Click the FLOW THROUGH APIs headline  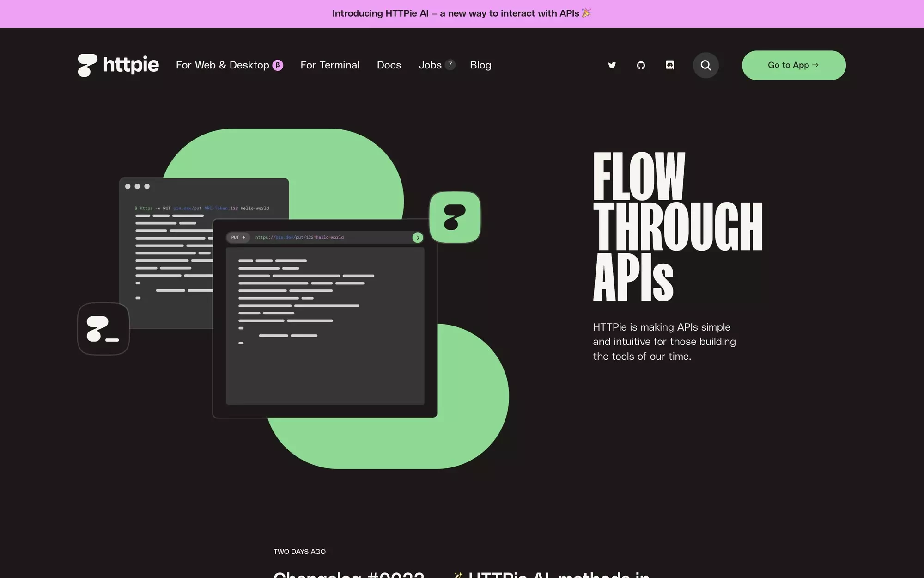click(678, 227)
